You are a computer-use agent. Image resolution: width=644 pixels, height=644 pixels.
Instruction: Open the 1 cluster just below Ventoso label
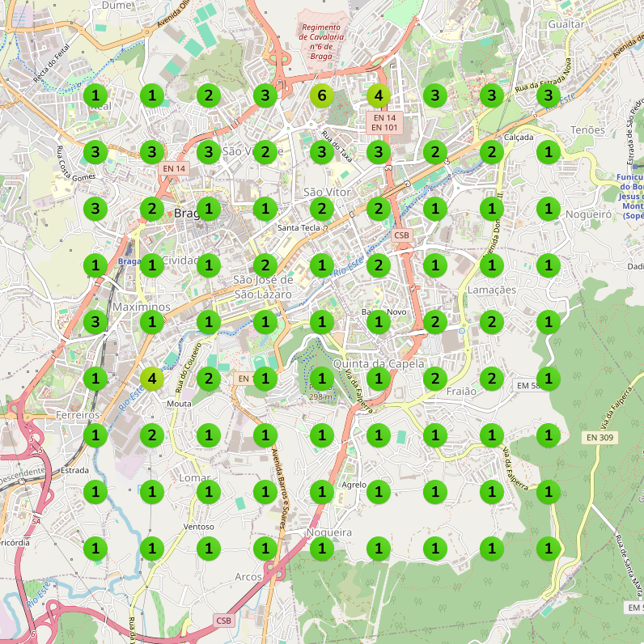tap(209, 549)
